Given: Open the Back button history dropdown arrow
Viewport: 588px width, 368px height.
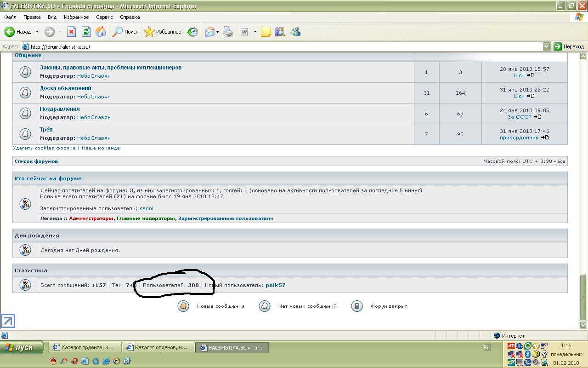Looking at the screenshot, I should (37, 32).
